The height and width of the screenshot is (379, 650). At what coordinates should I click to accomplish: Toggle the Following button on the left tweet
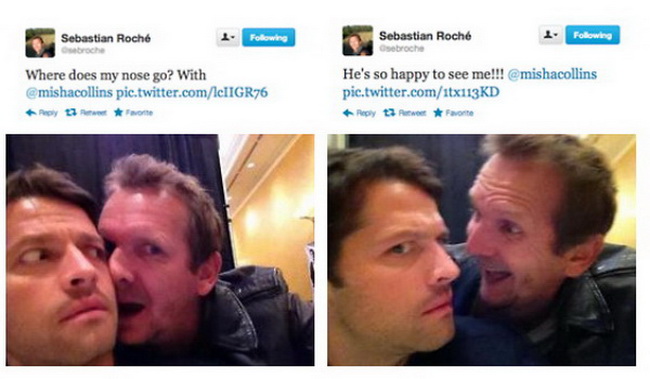pos(269,37)
